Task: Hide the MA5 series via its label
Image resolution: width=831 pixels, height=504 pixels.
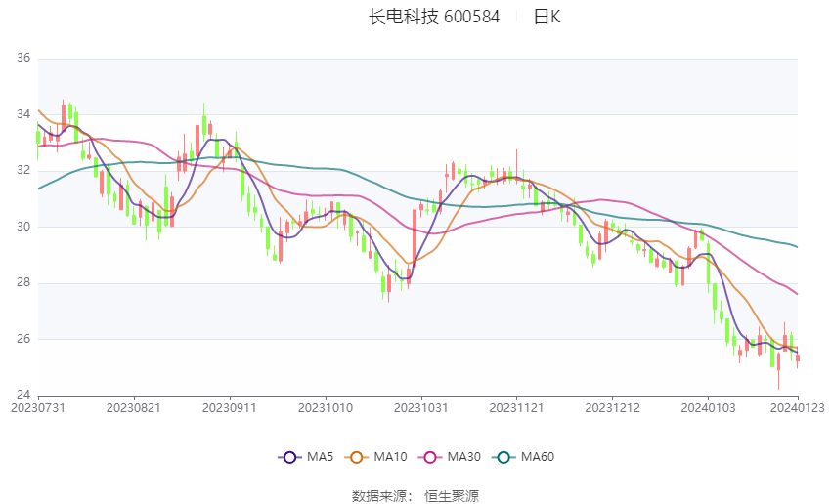Action: (320, 457)
